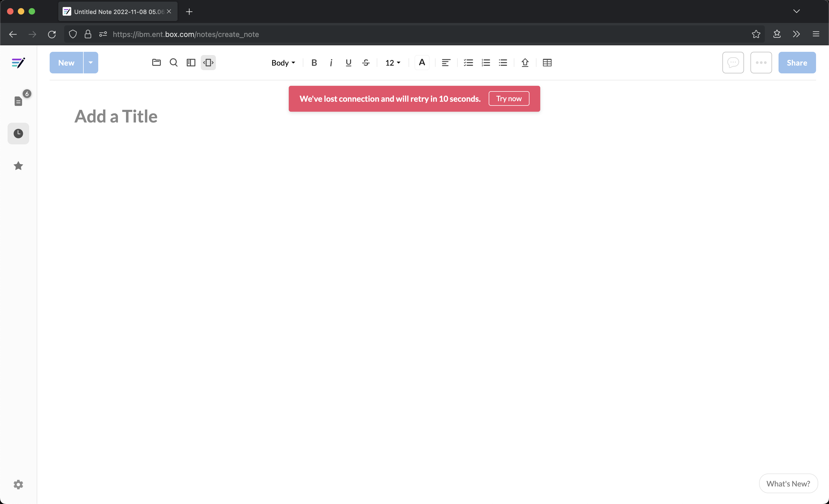Click the site security padlock icon
The image size is (829, 504).
tap(88, 34)
